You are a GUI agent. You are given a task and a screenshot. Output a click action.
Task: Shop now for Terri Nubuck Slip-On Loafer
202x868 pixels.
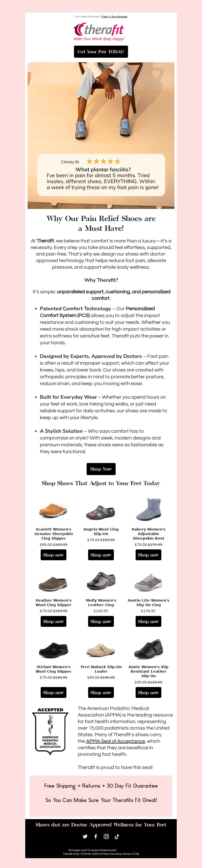click(101, 692)
